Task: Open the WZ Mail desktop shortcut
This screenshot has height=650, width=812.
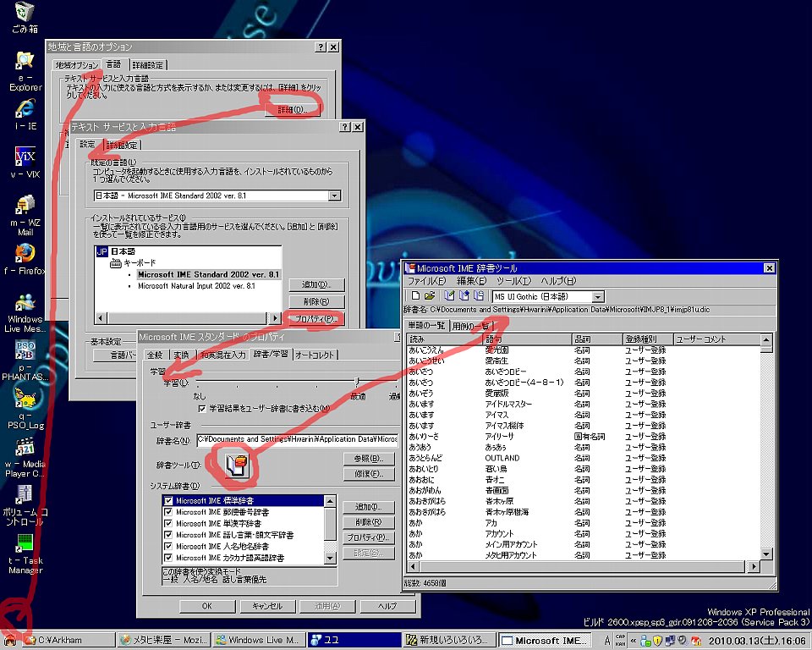Action: click(x=25, y=216)
